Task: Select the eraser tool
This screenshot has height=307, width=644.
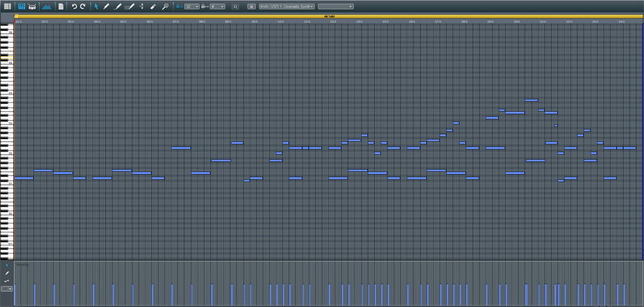Action: (153, 7)
